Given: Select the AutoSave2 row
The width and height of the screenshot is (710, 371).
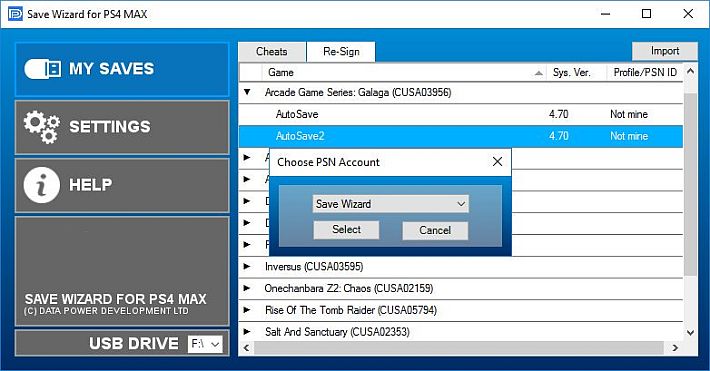Looking at the screenshot, I should (461, 136).
